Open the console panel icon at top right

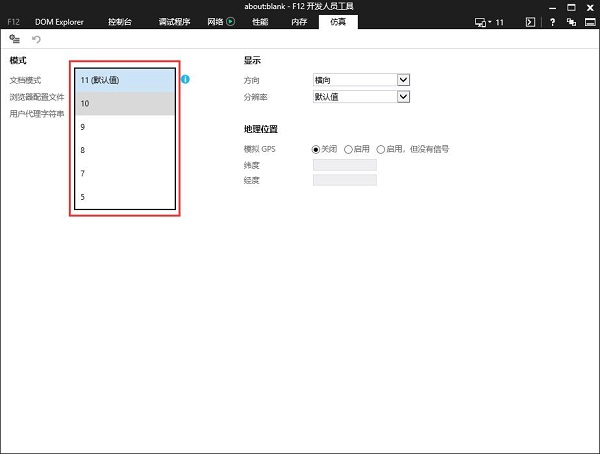[x=530, y=22]
